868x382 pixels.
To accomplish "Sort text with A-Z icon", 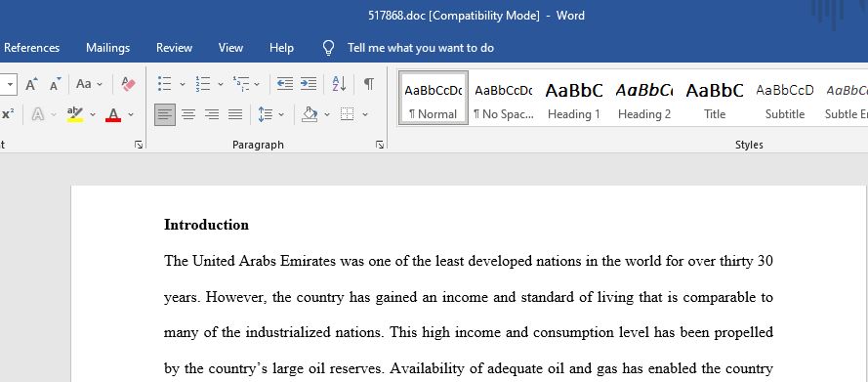I will tap(339, 84).
